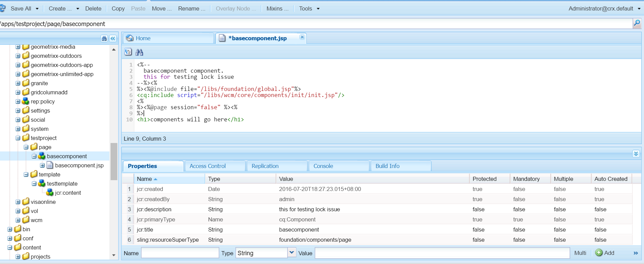Click the Rename ... toolbar button
The width and height of the screenshot is (644, 264).
pyautogui.click(x=192, y=8)
